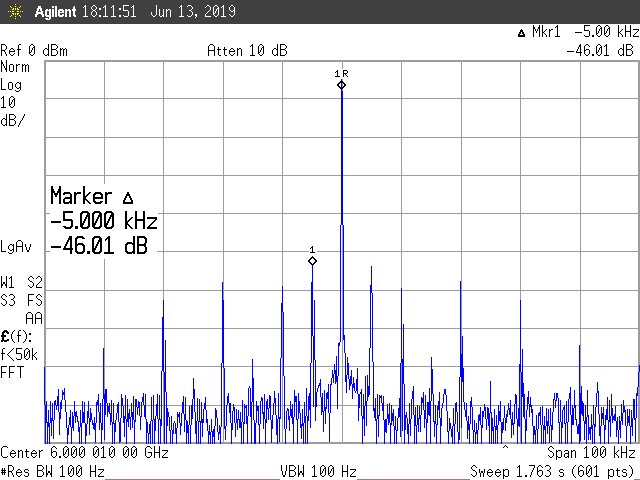640x480 pixels.
Task: Click the delta triangle icon beside Mkr1
Action: point(521,33)
